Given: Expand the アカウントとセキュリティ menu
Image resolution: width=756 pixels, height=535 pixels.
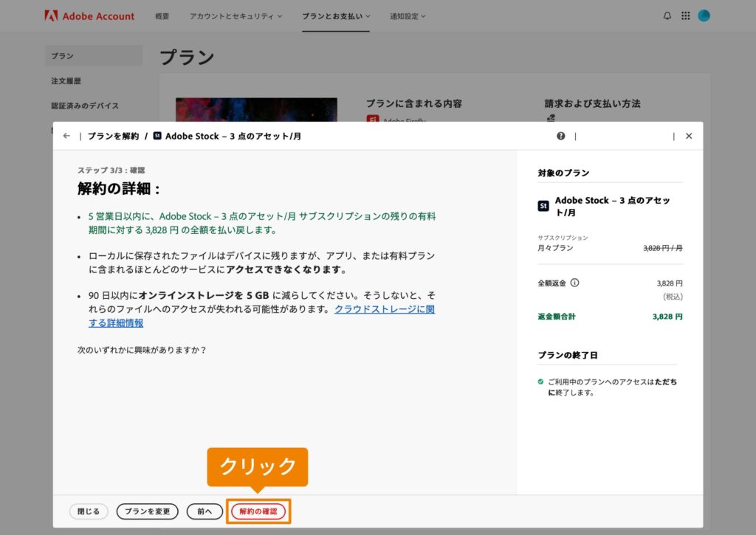Looking at the screenshot, I should 236,16.
